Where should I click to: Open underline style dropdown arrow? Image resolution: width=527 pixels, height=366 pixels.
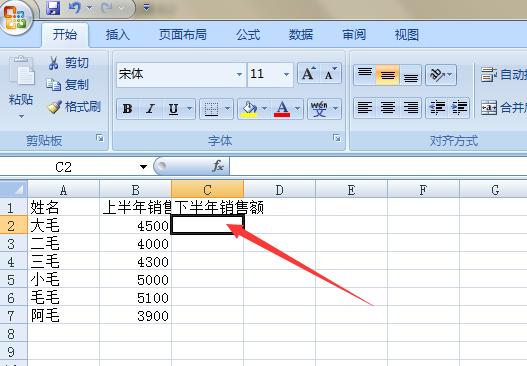[190, 109]
